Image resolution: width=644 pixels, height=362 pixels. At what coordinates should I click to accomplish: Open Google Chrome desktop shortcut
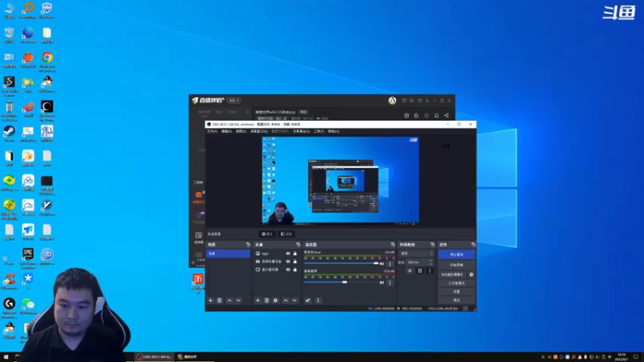[47, 60]
